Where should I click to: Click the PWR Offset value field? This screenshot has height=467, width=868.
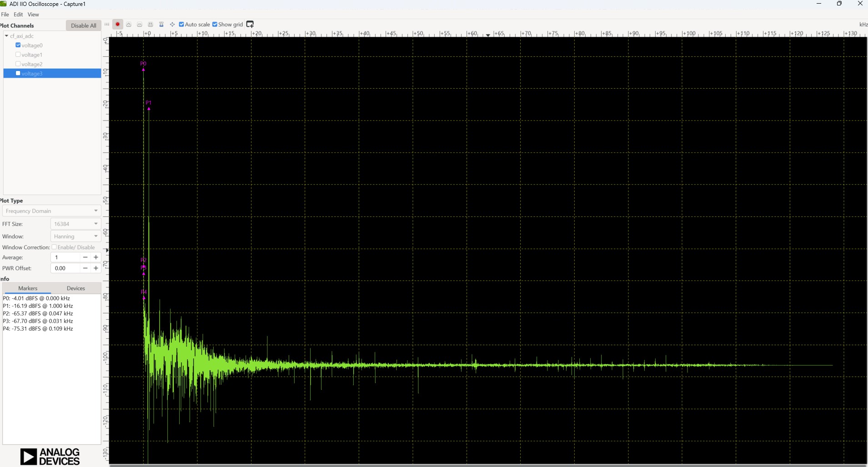point(66,268)
